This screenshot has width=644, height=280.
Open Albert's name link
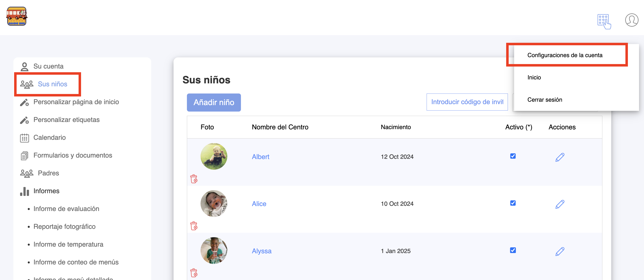click(260, 157)
